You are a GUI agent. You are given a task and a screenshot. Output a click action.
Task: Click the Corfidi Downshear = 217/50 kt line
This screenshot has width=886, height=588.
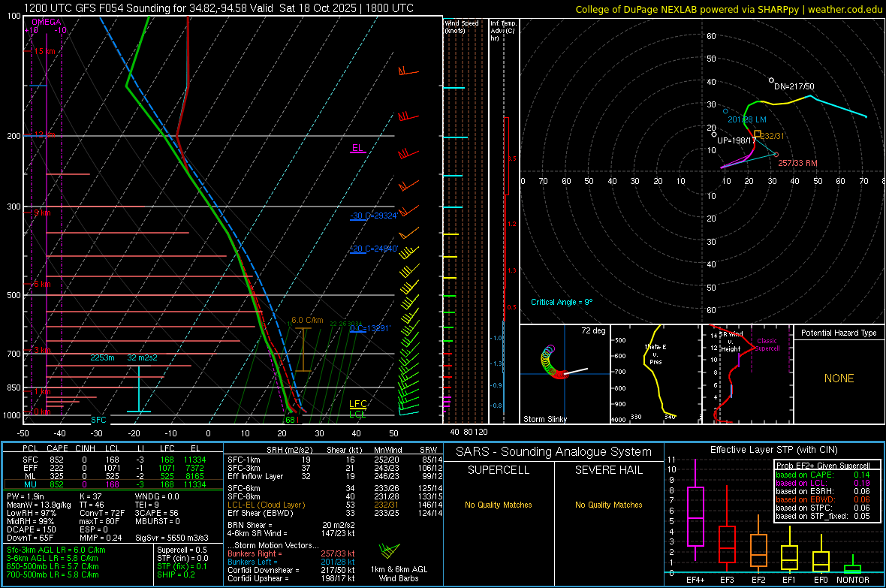pos(291,570)
